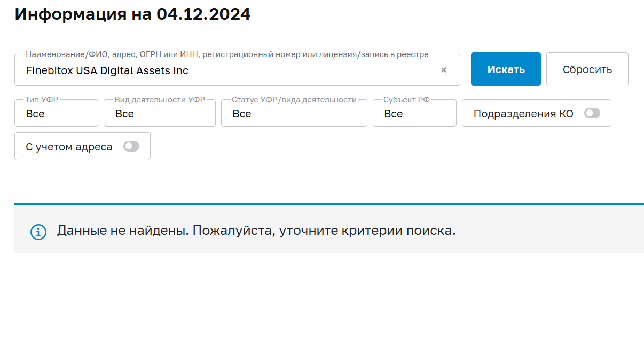Click the heading Информация на 04.12.2024
The height and width of the screenshot is (341, 644).
(132, 14)
